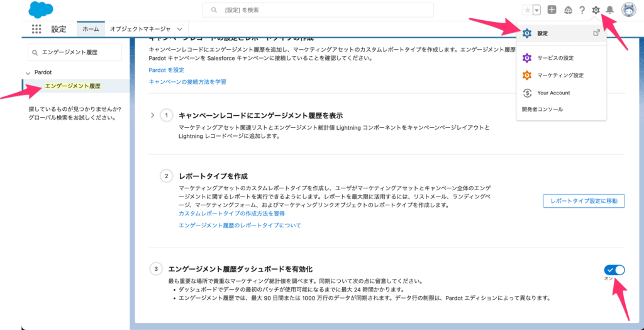The width and height of the screenshot is (644, 330).
Task: Click the setup gear icon
Action: (x=596, y=10)
